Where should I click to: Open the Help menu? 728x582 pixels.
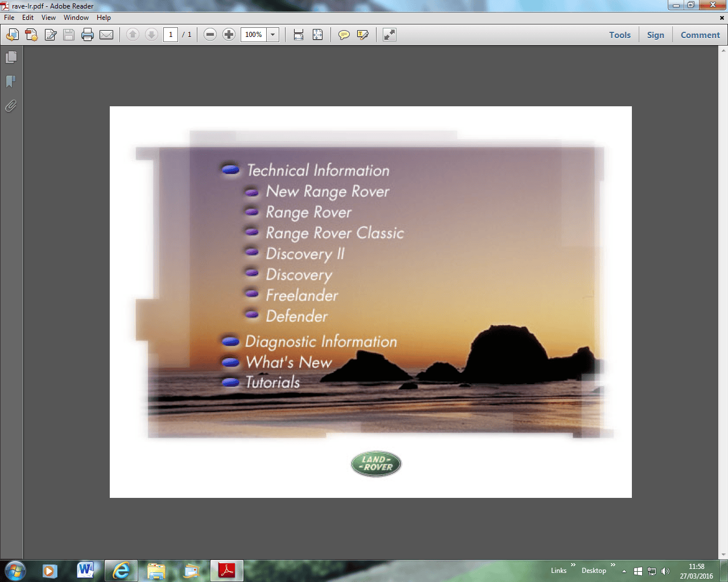104,18
